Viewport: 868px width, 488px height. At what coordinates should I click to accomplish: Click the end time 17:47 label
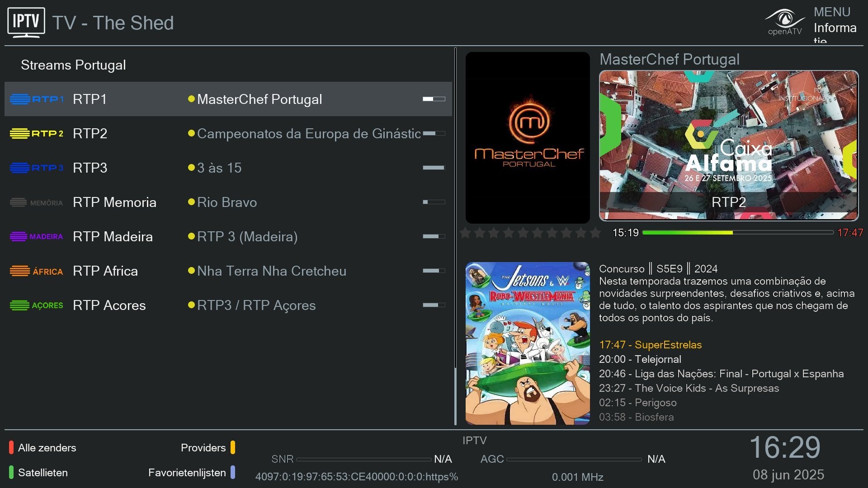tap(850, 233)
